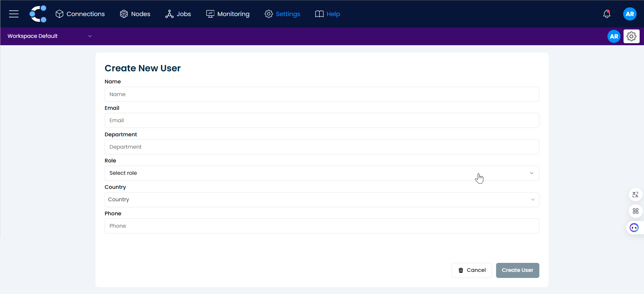The width and height of the screenshot is (644, 294).
Task: Open the notifications bell
Action: [606, 14]
